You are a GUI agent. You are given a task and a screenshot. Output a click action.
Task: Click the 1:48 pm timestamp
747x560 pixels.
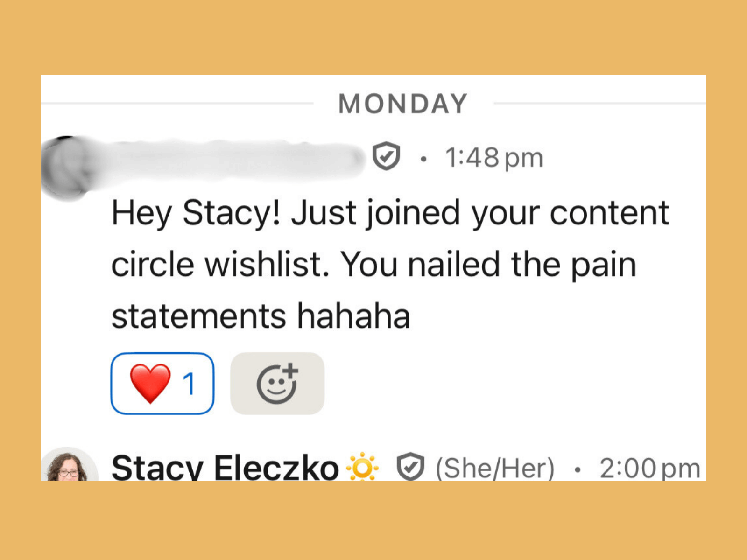point(494,158)
